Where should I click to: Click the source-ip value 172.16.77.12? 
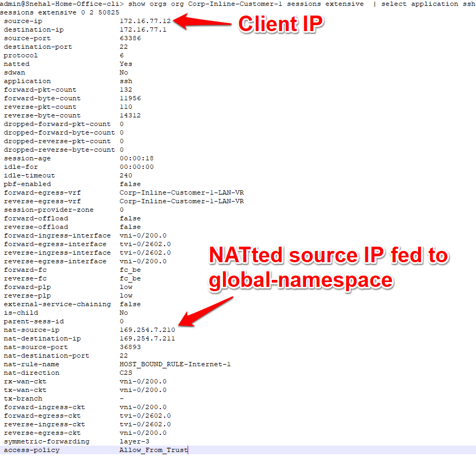(145, 21)
